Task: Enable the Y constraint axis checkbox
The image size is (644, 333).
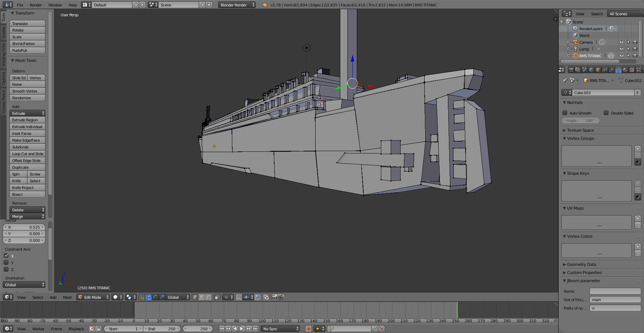Action: 6,263
